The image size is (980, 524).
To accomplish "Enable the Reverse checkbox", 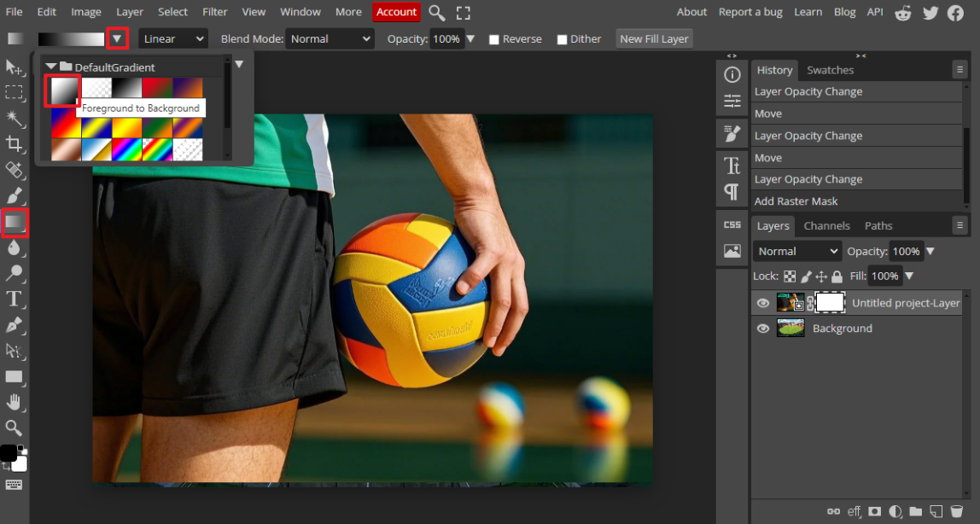I will pyautogui.click(x=494, y=39).
